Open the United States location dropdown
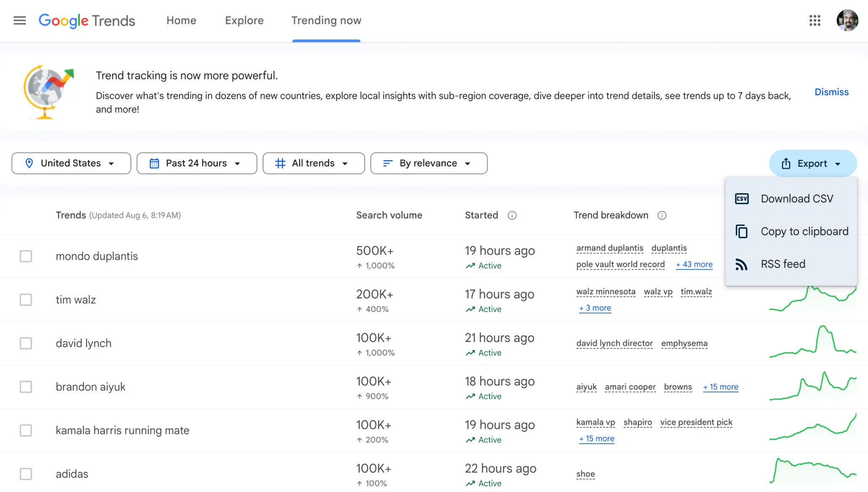The image size is (868, 492). pos(71,163)
